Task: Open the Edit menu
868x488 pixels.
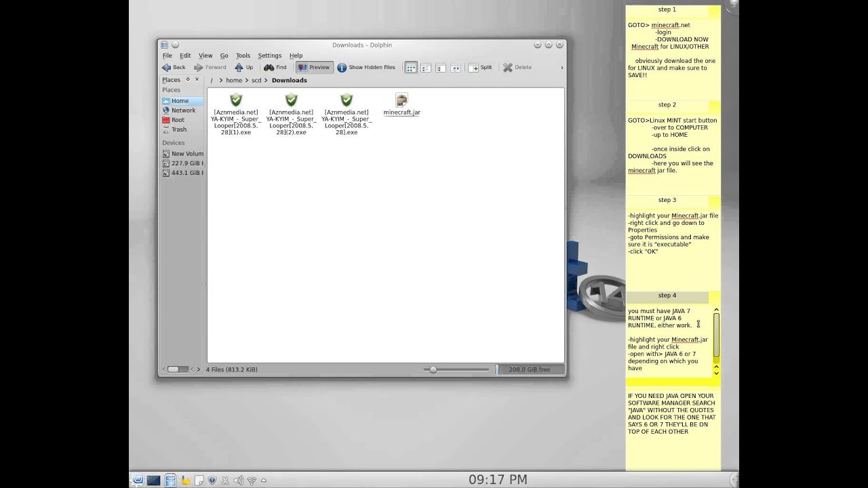Action: (x=185, y=56)
